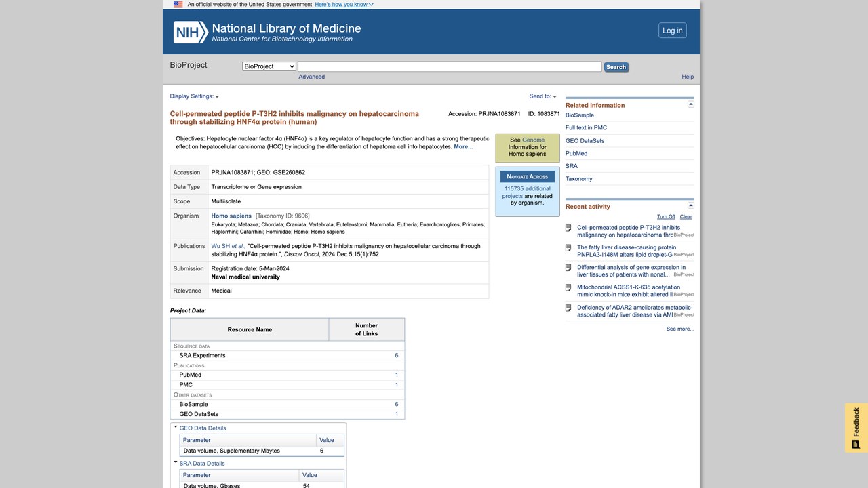Open Wu SH et al. publication link

tap(228, 246)
